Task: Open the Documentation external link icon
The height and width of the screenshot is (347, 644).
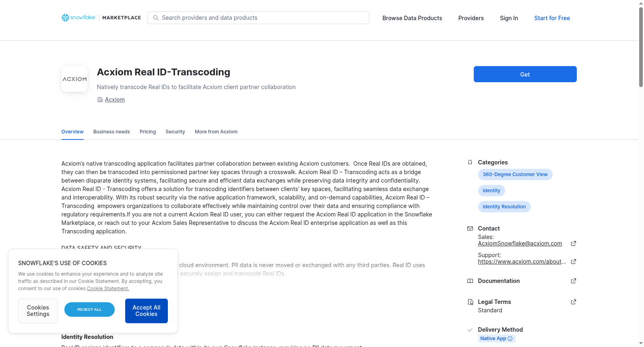Action: click(574, 281)
